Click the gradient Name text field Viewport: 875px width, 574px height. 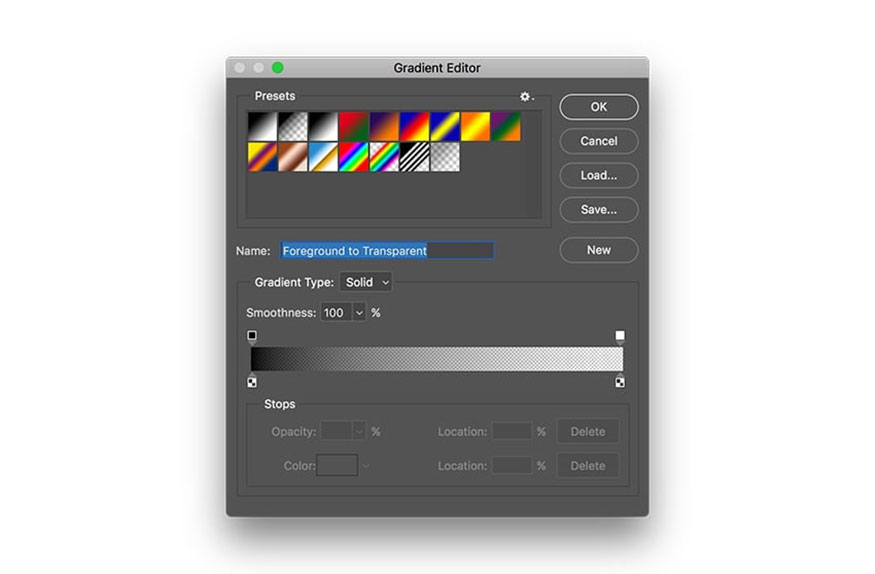[x=387, y=250]
